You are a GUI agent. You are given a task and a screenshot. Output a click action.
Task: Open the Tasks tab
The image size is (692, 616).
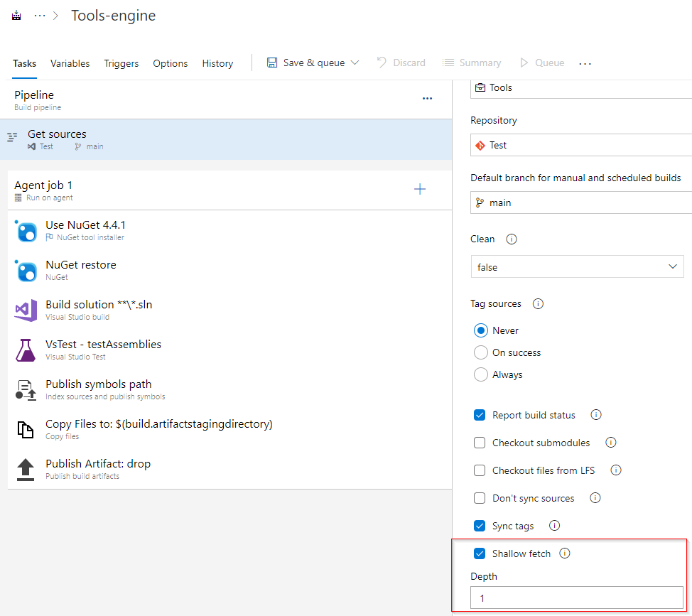point(24,63)
